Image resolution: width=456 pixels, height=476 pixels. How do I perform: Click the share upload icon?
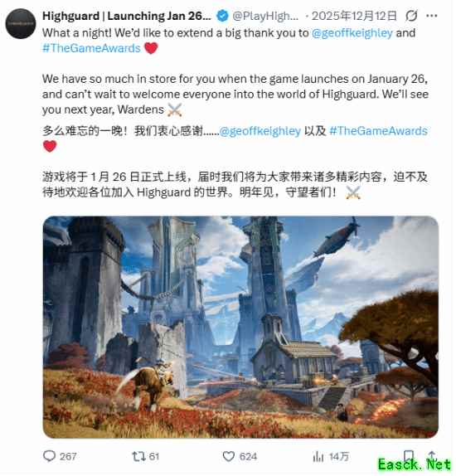coord(432,454)
